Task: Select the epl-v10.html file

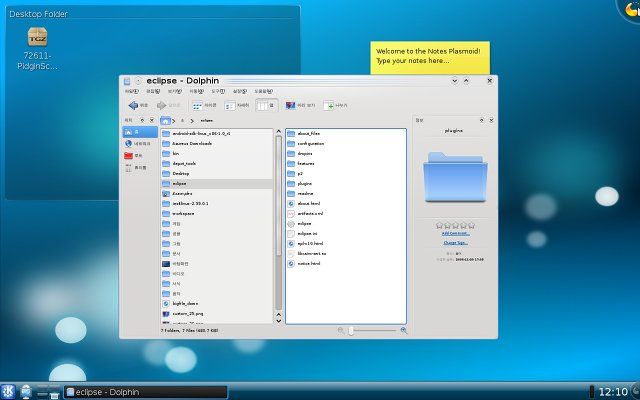Action: pyautogui.click(x=305, y=243)
